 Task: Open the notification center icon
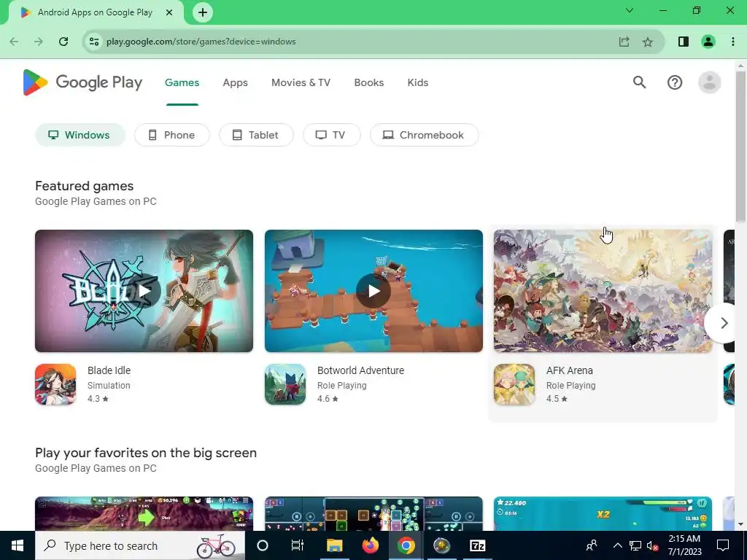(x=723, y=545)
